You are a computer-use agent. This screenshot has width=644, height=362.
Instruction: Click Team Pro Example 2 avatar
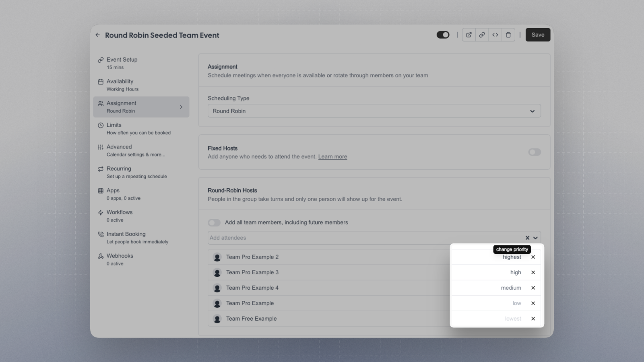[x=217, y=257]
